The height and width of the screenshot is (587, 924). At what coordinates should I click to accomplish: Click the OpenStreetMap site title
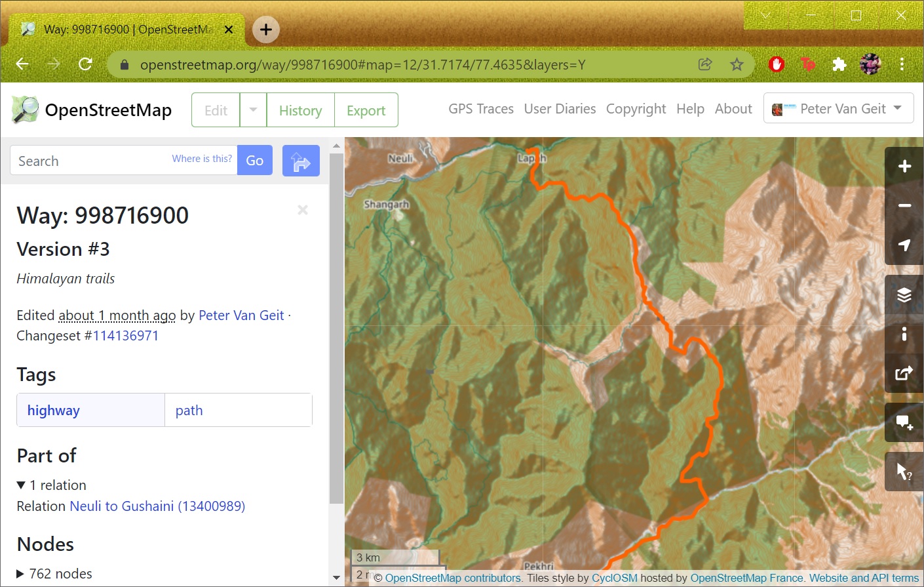pyautogui.click(x=108, y=110)
